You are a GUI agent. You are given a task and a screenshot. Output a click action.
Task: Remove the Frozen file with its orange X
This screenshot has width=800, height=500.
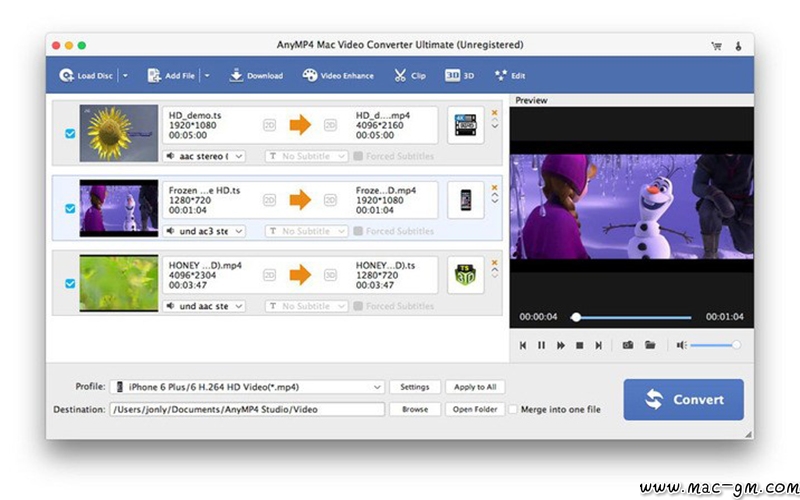click(x=494, y=188)
